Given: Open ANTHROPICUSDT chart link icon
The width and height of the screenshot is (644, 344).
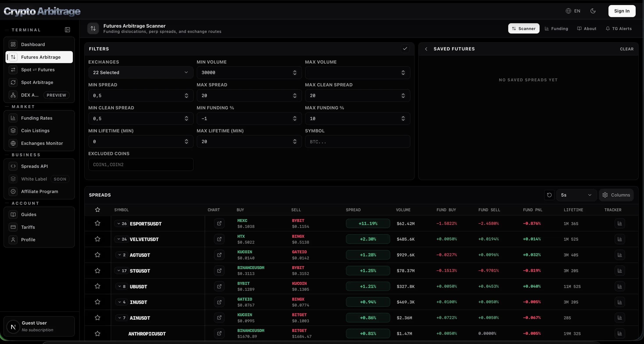Looking at the screenshot, I should tap(219, 333).
